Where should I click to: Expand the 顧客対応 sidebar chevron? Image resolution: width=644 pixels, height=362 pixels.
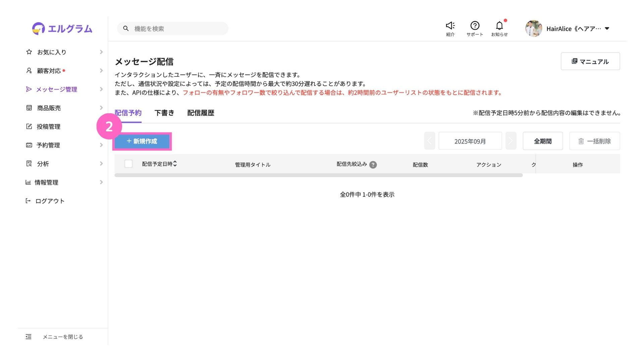101,71
